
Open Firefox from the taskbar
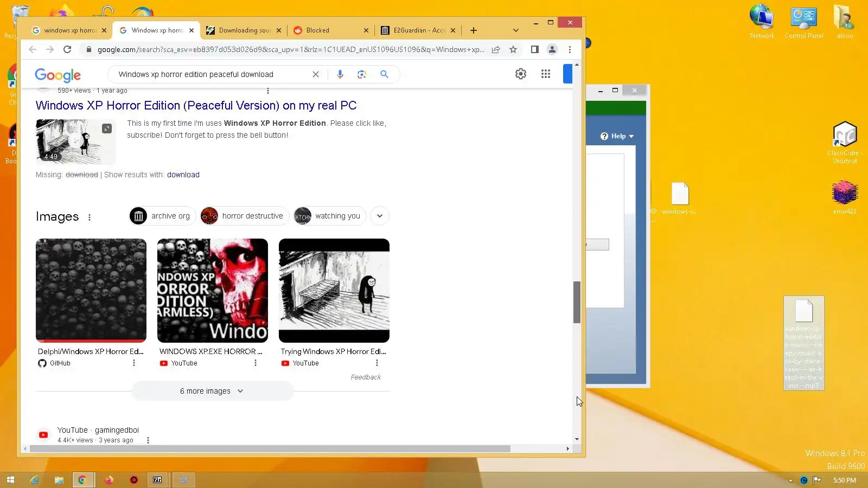click(108, 480)
